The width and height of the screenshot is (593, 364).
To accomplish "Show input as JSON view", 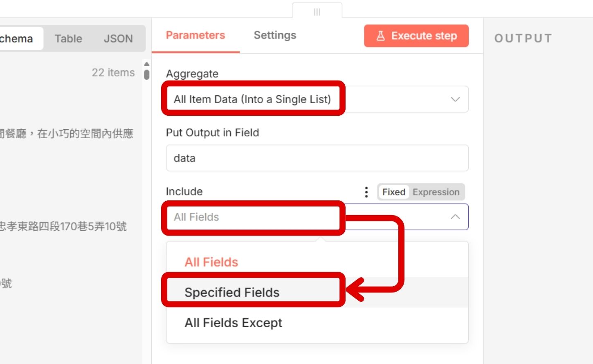I will pos(118,39).
